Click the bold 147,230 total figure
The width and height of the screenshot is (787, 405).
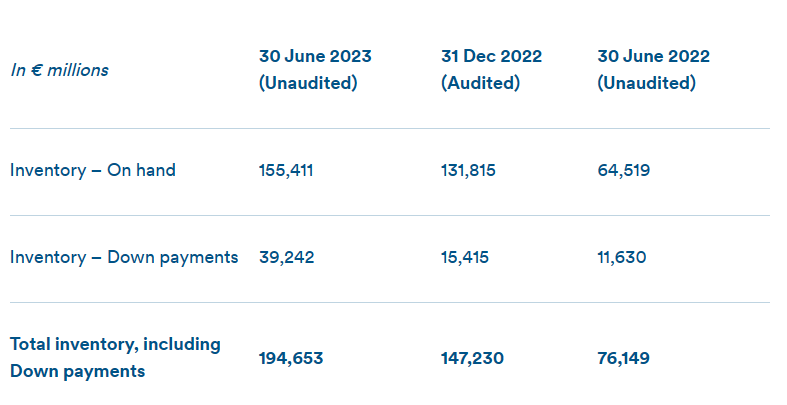472,358
